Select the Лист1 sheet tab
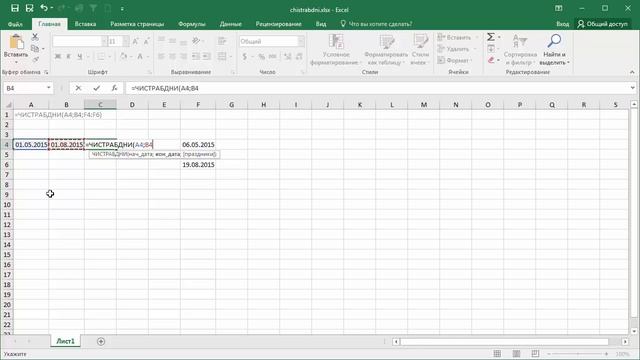This screenshot has width=640, height=360. (x=65, y=341)
